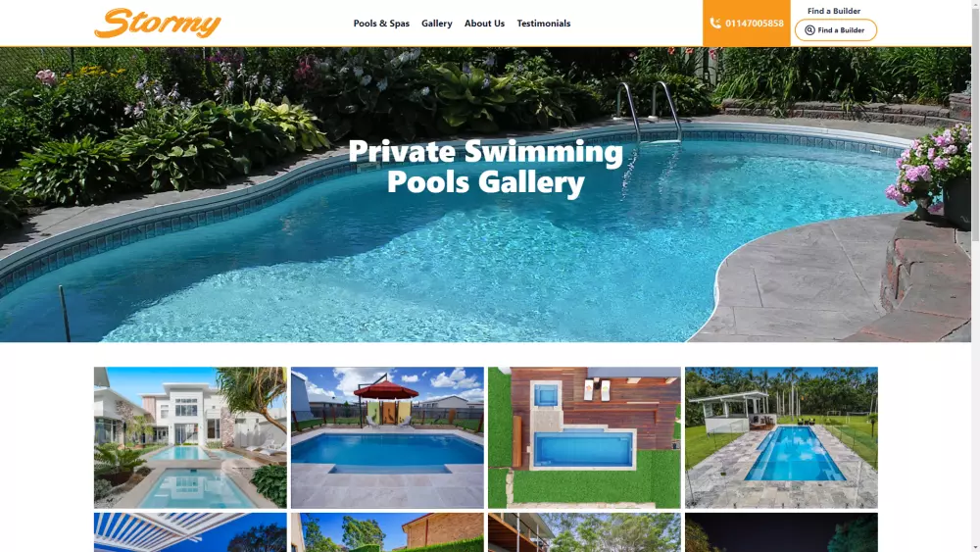Open the Gallery page
The width and height of the screenshot is (980, 552).
pyautogui.click(x=436, y=24)
